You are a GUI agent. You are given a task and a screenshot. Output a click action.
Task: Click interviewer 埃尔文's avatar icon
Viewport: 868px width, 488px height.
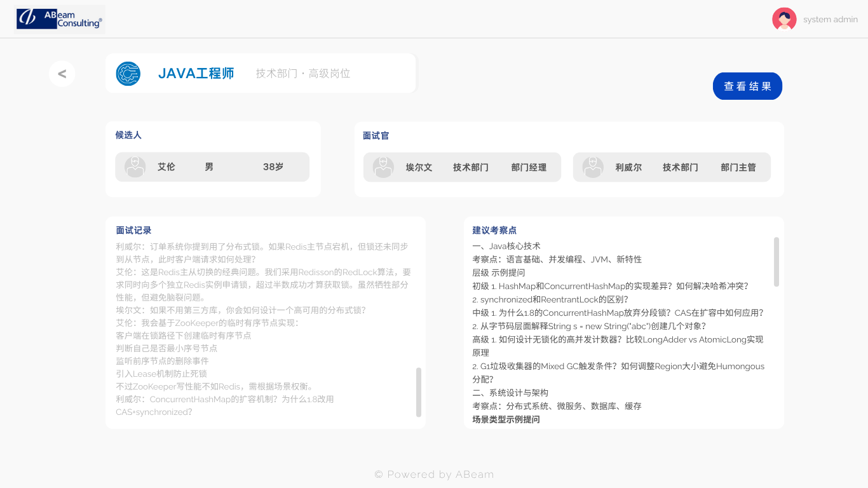[383, 167]
